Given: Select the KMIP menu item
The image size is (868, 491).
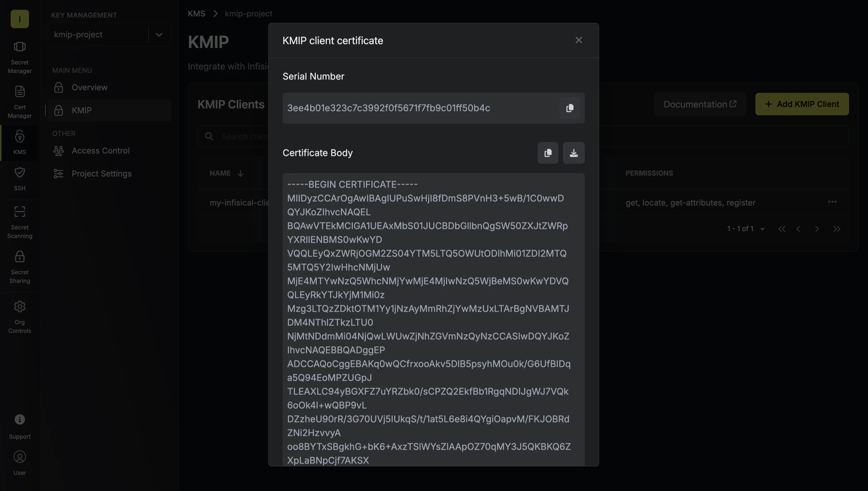Looking at the screenshot, I should coord(109,110).
